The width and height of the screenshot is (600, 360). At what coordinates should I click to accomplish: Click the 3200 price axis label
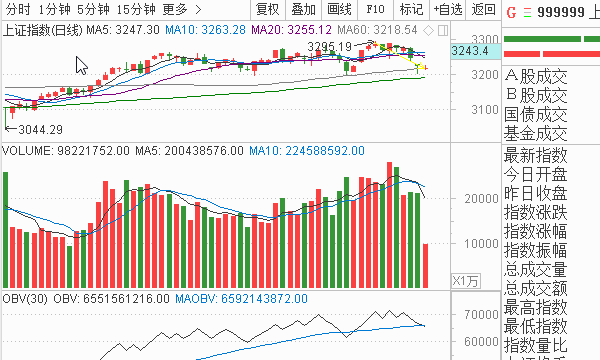click(485, 75)
